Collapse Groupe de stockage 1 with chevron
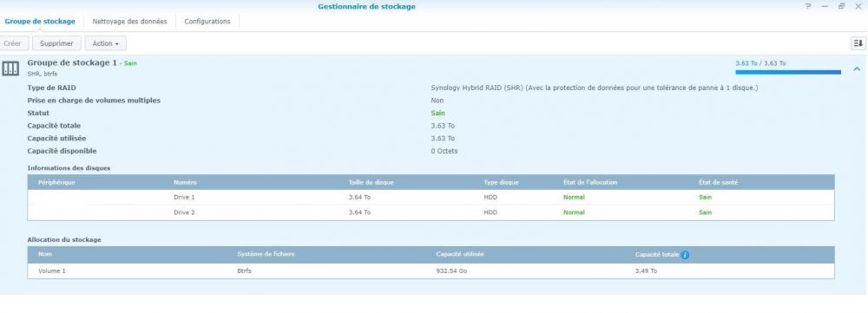Viewport: 868px width, 313px height. tap(857, 69)
